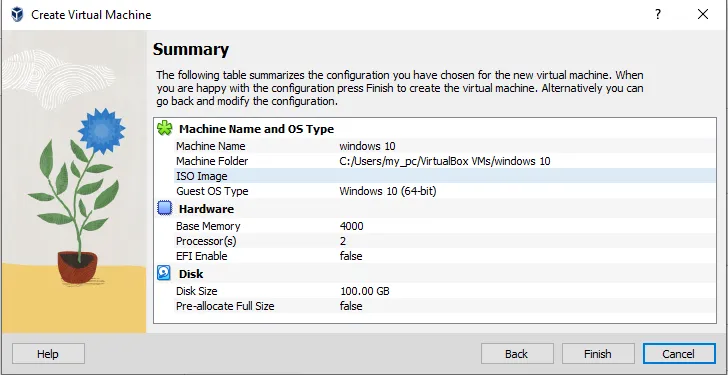
Task: Select the ISO Image row
Action: point(445,176)
